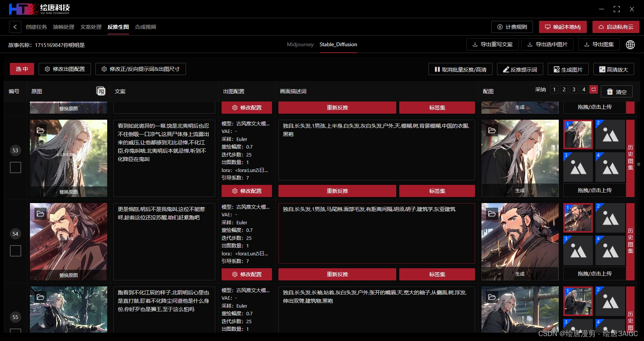Click 标签集 under row 54
This screenshot has width=644, height=341.
437,274
